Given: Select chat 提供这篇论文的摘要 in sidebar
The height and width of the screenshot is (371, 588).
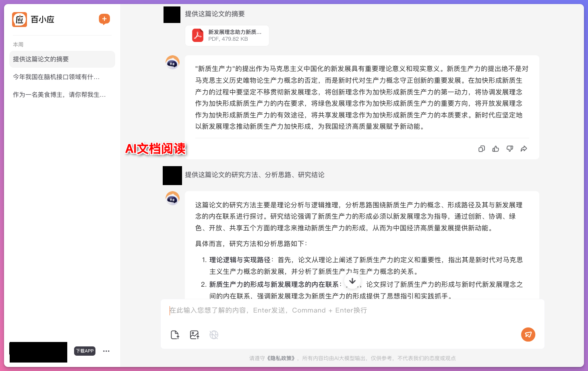Looking at the screenshot, I should click(62, 59).
